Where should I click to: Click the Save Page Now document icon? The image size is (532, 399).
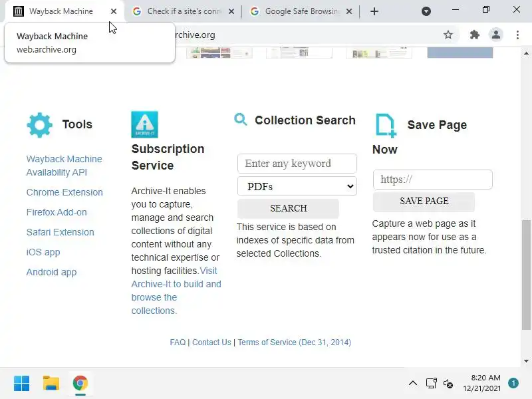(x=386, y=126)
